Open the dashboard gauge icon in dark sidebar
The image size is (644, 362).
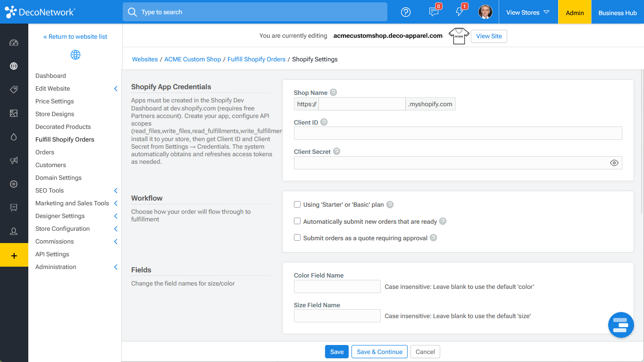14,43
